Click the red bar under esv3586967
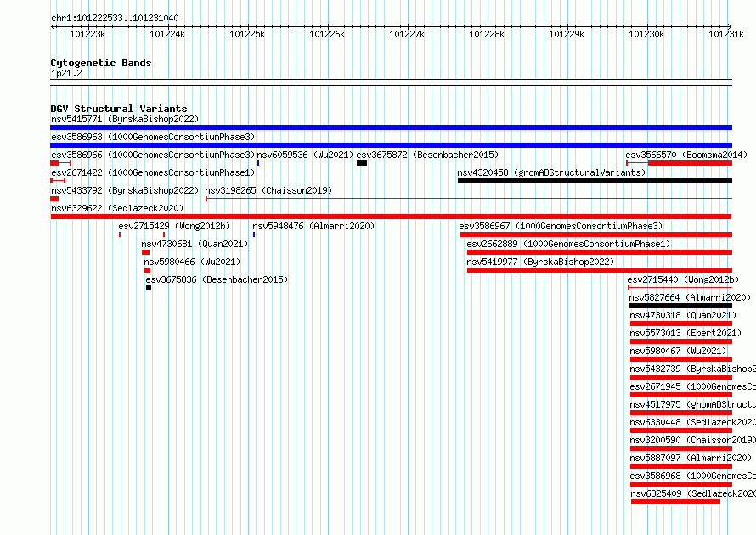Image resolution: width=756 pixels, height=535 pixels. tap(596, 234)
